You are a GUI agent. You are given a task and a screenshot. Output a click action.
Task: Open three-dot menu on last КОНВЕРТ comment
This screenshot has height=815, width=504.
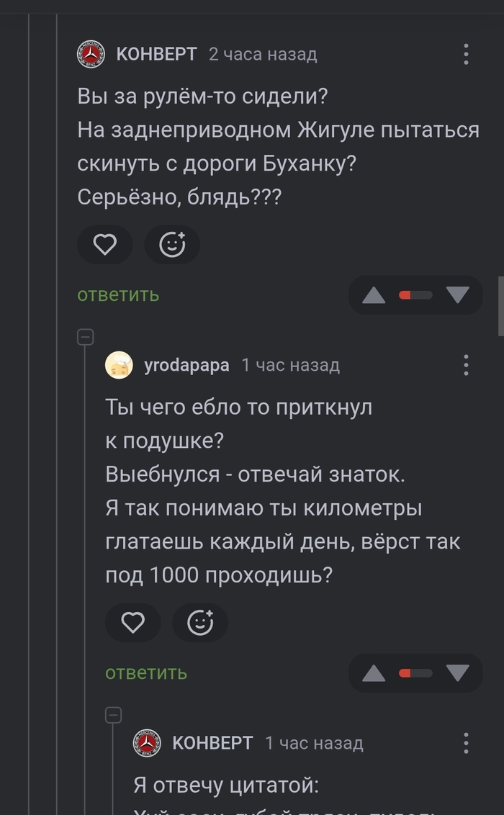click(x=467, y=743)
